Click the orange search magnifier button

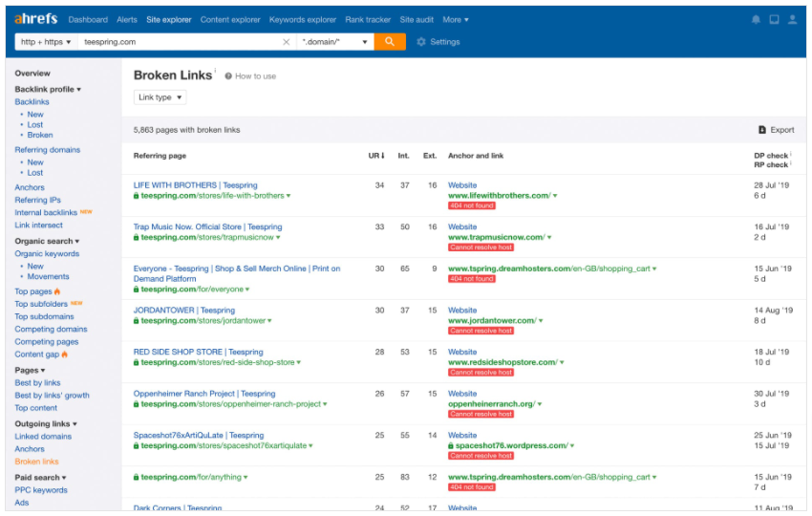coord(390,41)
